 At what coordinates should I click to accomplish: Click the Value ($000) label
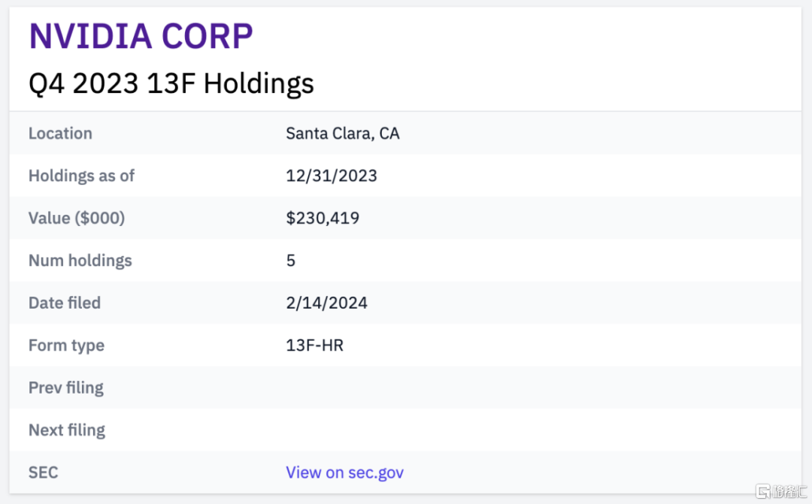point(77,219)
